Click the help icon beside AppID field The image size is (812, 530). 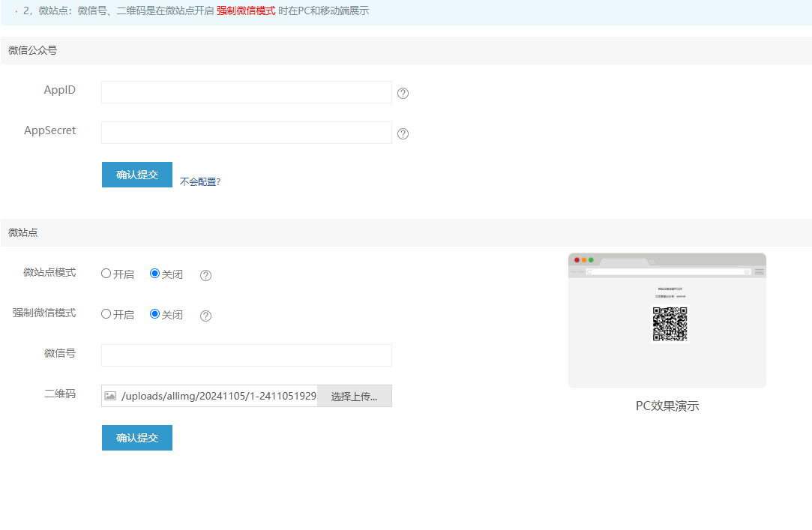[x=403, y=94]
